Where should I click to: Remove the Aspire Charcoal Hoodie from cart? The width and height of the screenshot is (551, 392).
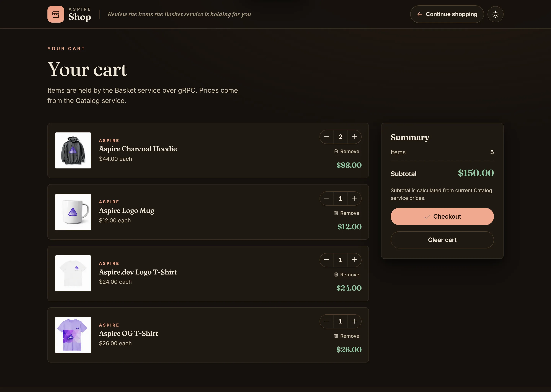(347, 151)
